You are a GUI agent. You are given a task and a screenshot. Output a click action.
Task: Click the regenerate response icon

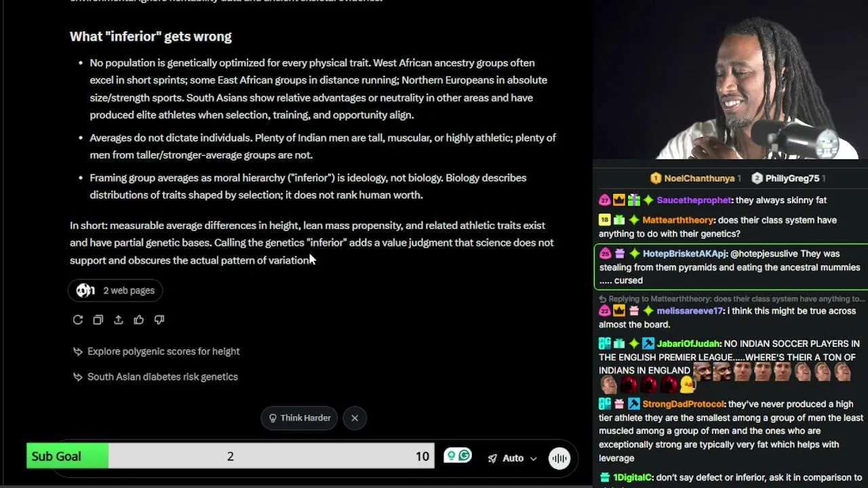click(78, 320)
